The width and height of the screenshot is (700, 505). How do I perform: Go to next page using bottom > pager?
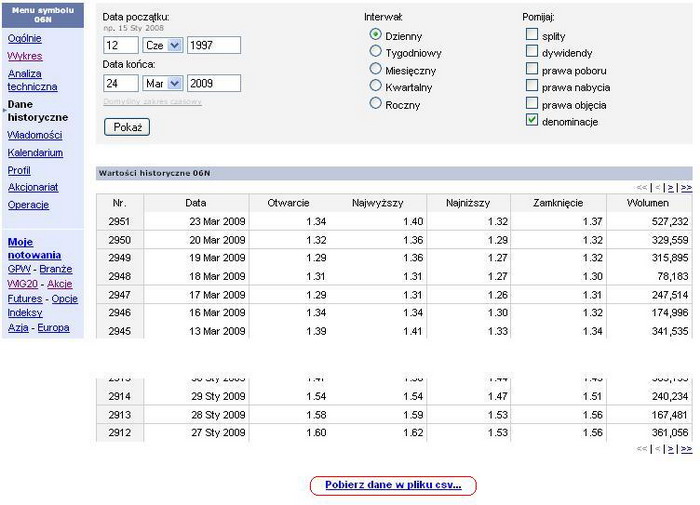pyautogui.click(x=673, y=449)
